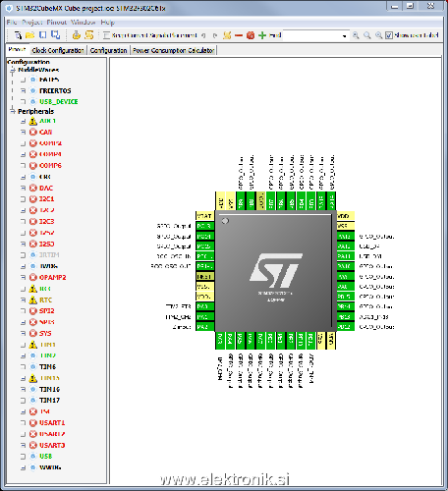
Task: Select the Pinout tab
Action: (x=17, y=49)
